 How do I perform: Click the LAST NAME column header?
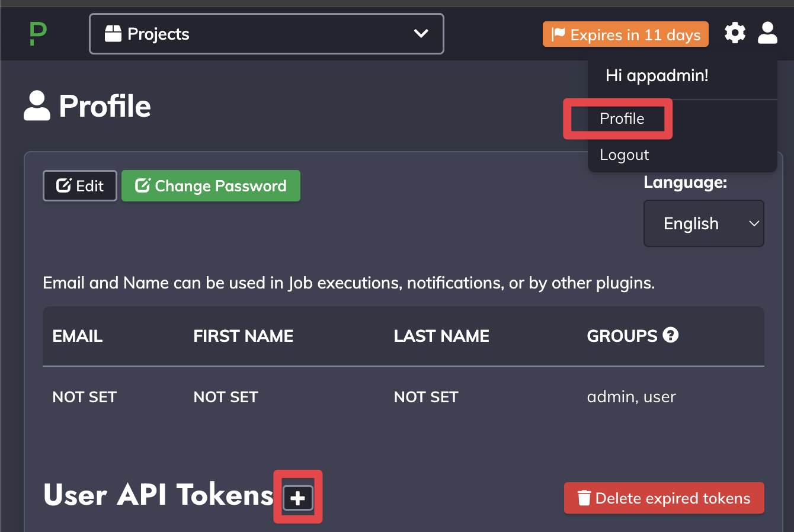pos(441,336)
